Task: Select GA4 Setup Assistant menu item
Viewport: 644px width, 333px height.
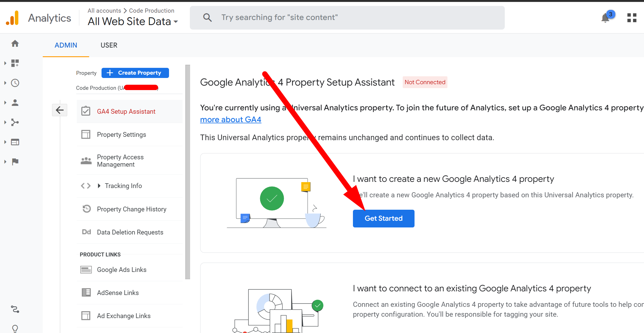Action: point(129,111)
